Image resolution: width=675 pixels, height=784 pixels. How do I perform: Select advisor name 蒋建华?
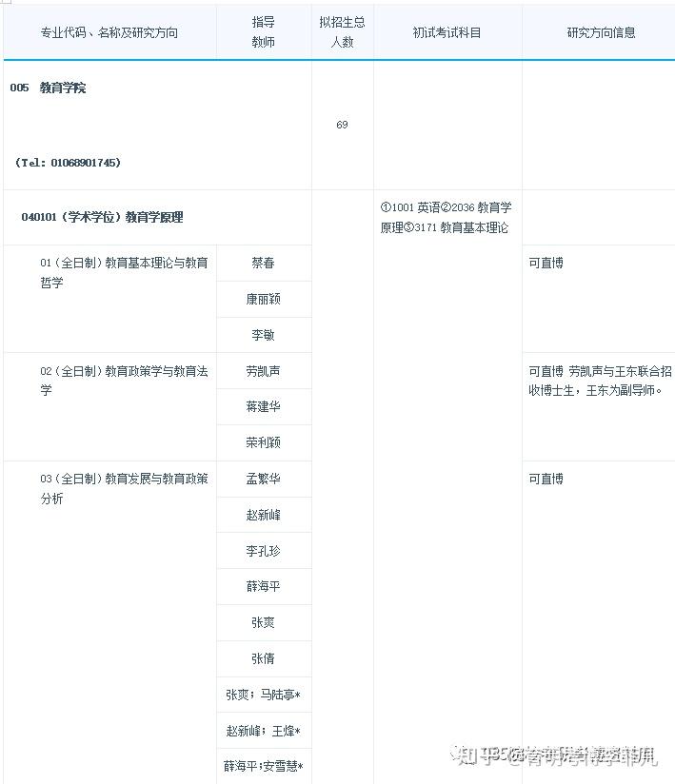[263, 406]
